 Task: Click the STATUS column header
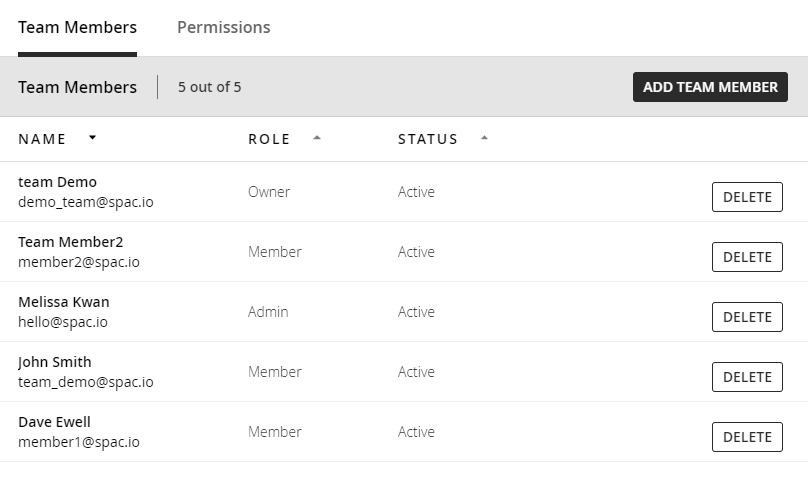click(x=428, y=139)
